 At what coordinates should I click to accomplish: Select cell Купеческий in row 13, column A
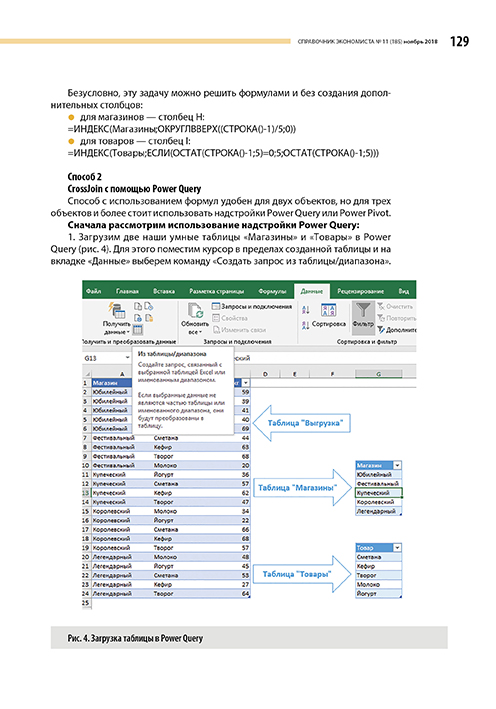(x=122, y=493)
